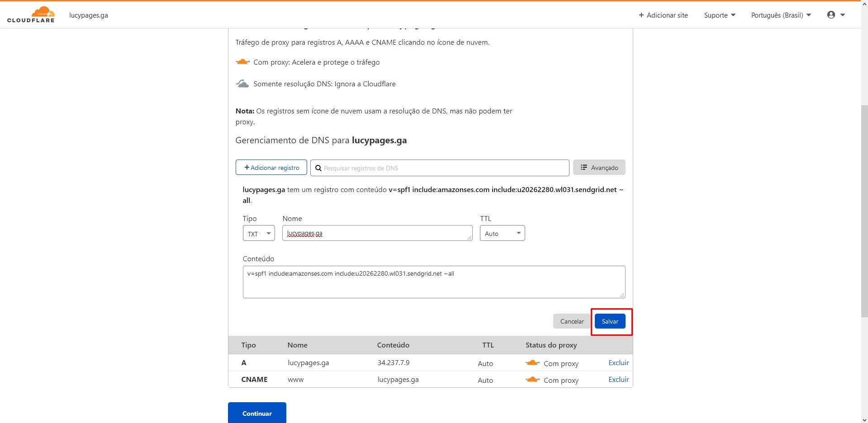Click the page vertical scrollbar

(x=864, y=211)
